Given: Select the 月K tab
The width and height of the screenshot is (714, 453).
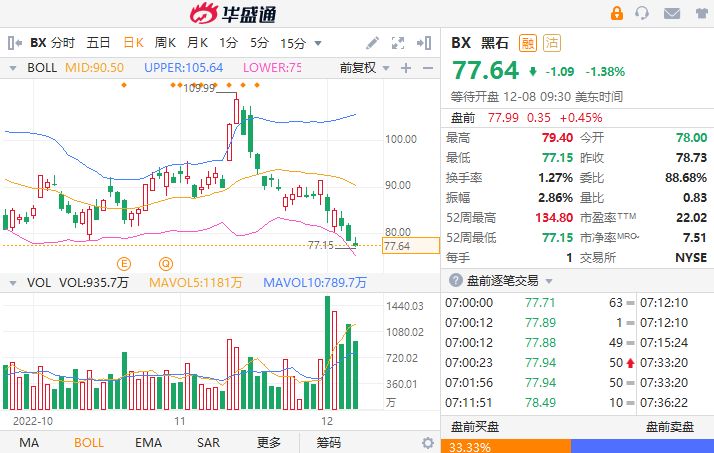Looking at the screenshot, I should point(197,43).
